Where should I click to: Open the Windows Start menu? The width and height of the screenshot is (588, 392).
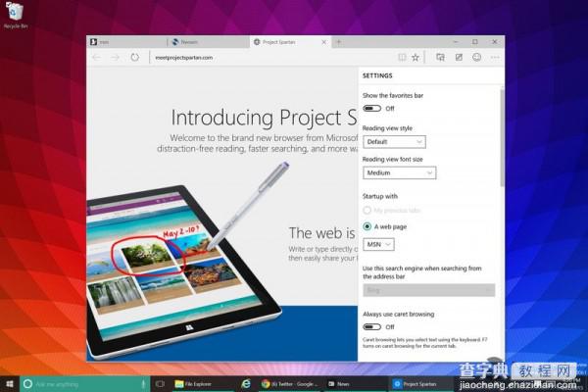[x=10, y=384]
